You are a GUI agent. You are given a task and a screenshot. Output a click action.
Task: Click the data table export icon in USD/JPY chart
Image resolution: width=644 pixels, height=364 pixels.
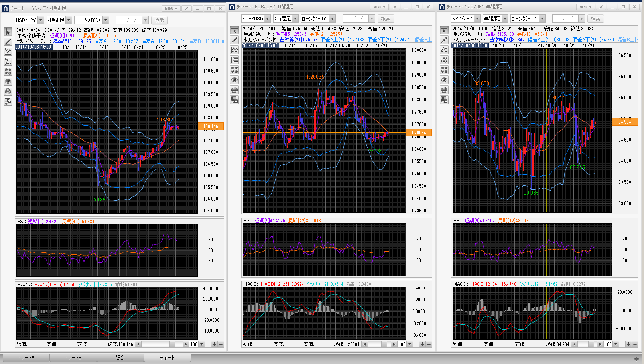[8, 101]
